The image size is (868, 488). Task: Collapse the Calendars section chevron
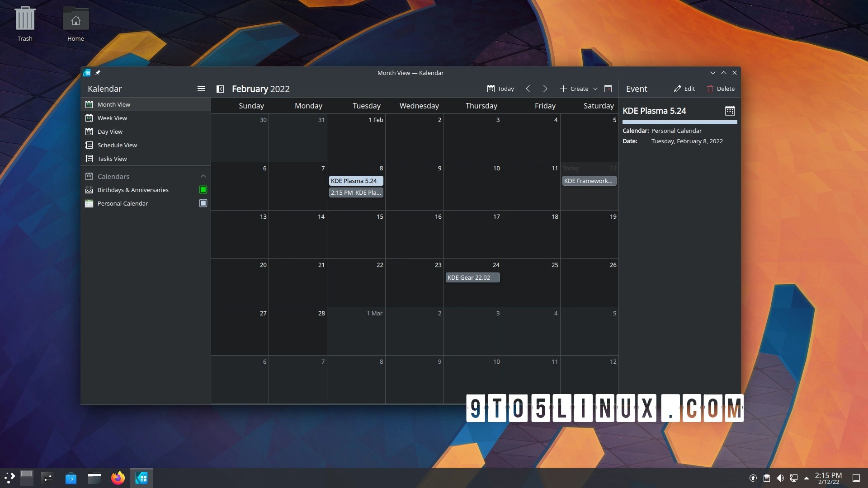[203, 176]
